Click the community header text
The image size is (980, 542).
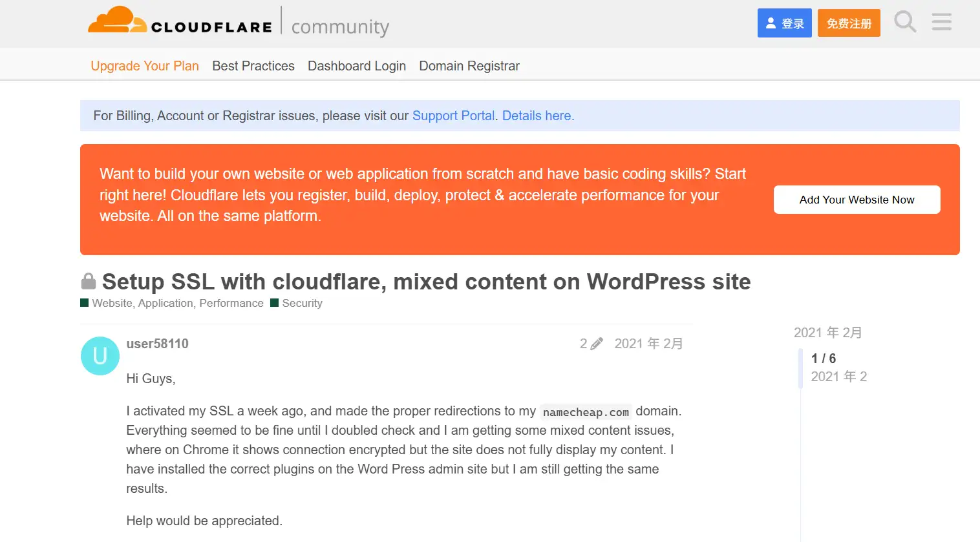pyautogui.click(x=340, y=26)
